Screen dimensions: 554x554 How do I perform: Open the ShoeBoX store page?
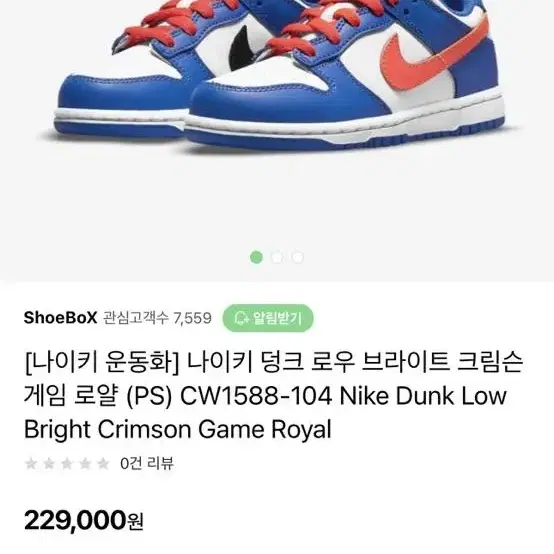pyautogui.click(x=60, y=318)
